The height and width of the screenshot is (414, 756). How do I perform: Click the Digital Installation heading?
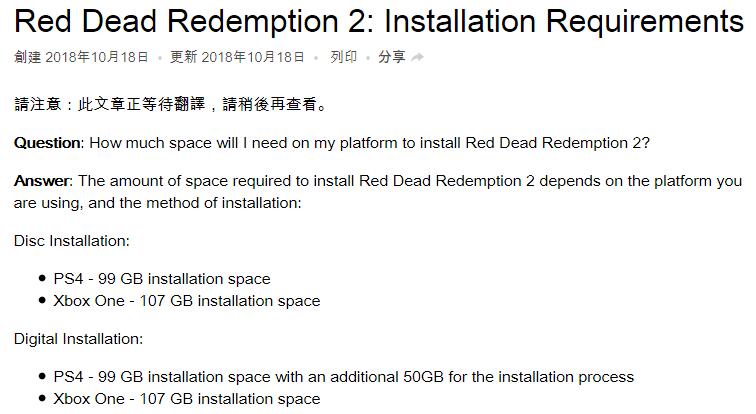[x=78, y=339]
